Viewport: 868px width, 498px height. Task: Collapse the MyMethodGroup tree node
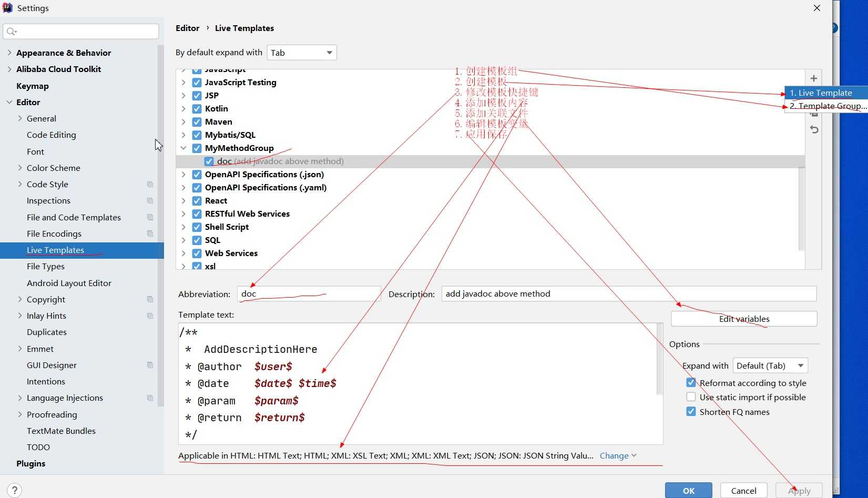point(183,148)
